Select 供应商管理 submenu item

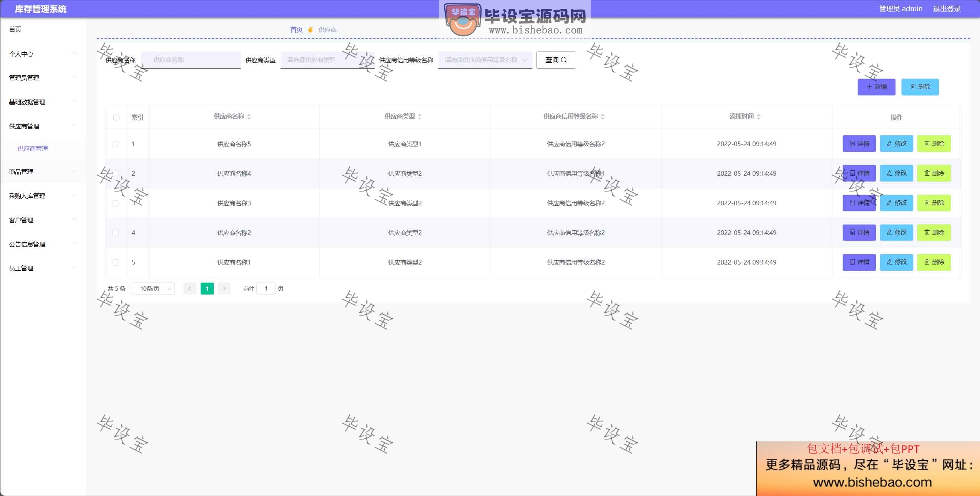click(x=33, y=148)
